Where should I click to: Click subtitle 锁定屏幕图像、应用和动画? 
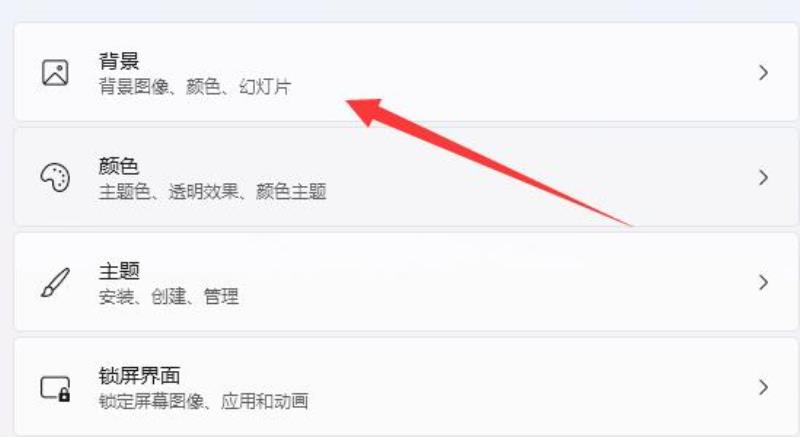203,401
